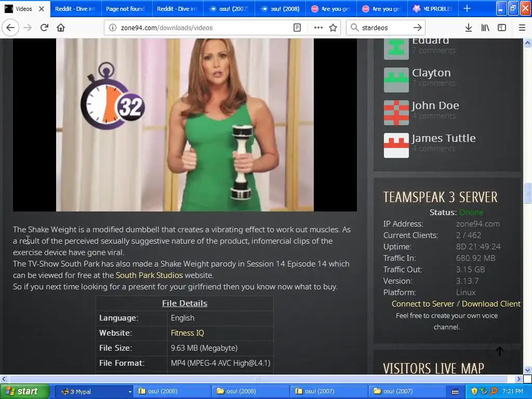Click Connect to Server link
The height and width of the screenshot is (399, 532).
(423, 303)
